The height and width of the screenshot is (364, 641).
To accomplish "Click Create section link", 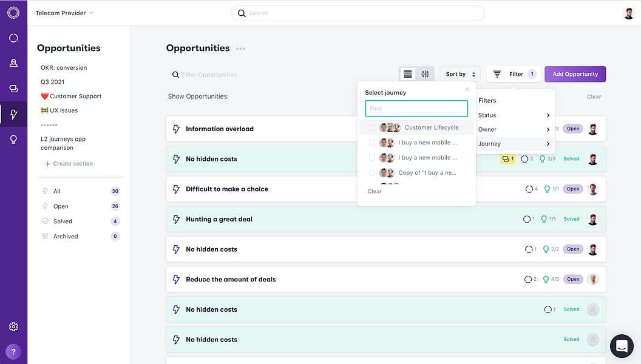I will (69, 164).
